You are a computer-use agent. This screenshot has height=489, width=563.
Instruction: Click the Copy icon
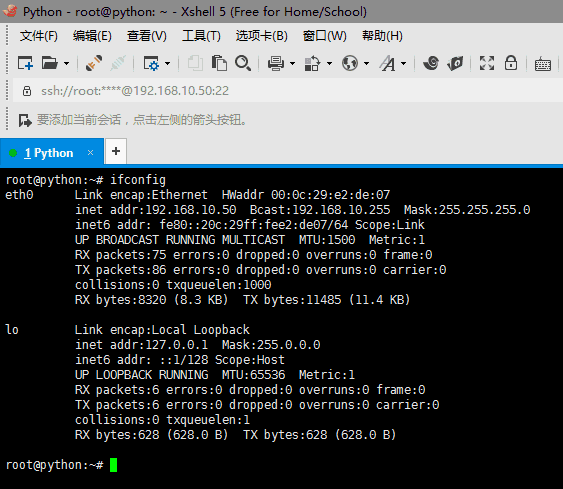pyautogui.click(x=195, y=63)
